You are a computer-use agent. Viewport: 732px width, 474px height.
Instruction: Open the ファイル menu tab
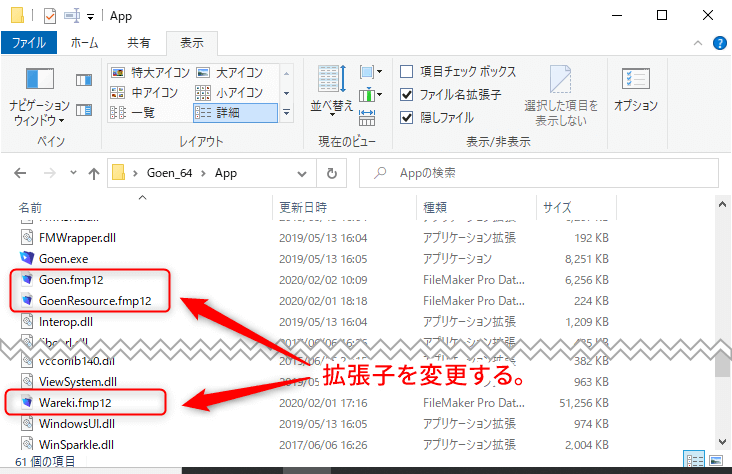pyautogui.click(x=29, y=43)
